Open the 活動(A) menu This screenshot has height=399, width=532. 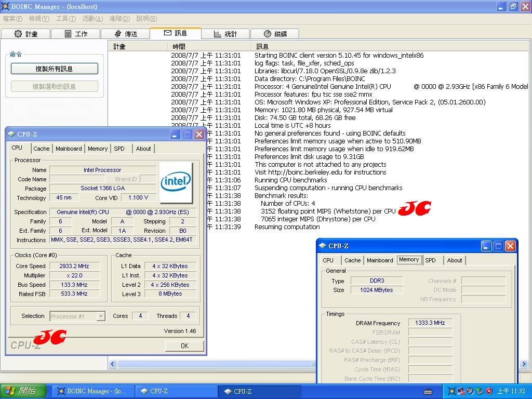coord(92,19)
